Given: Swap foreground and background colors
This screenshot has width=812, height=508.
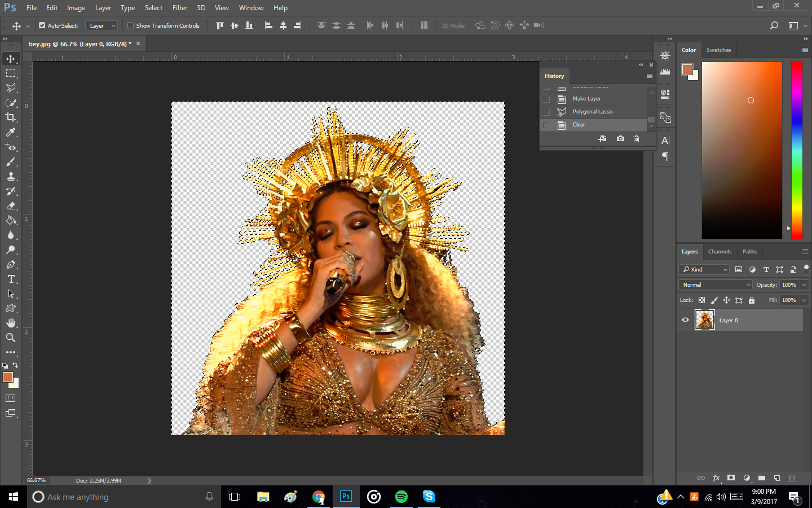Looking at the screenshot, I should tap(15, 366).
